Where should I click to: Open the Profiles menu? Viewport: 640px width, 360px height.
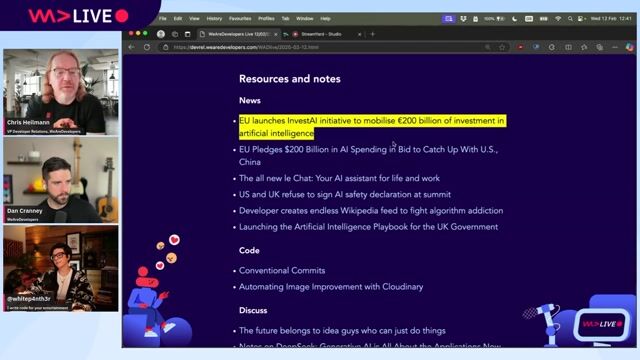(x=266, y=19)
